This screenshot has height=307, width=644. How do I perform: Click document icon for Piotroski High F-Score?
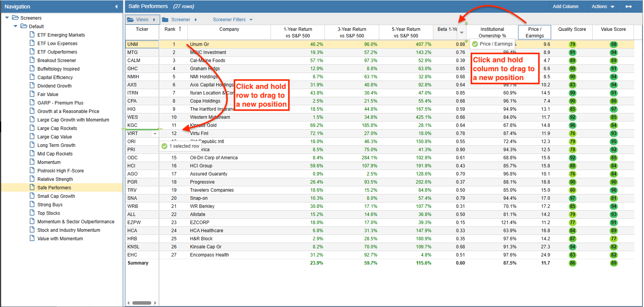pyautogui.click(x=32, y=170)
